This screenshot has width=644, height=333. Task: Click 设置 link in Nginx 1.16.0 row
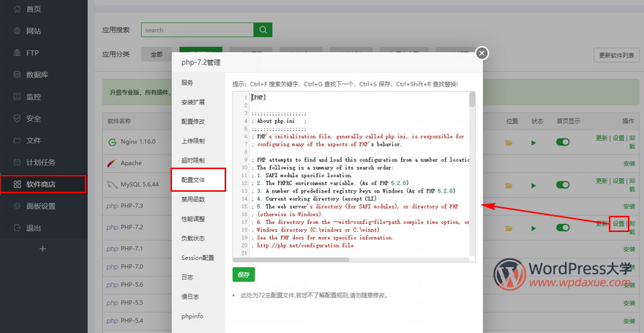[x=618, y=138]
